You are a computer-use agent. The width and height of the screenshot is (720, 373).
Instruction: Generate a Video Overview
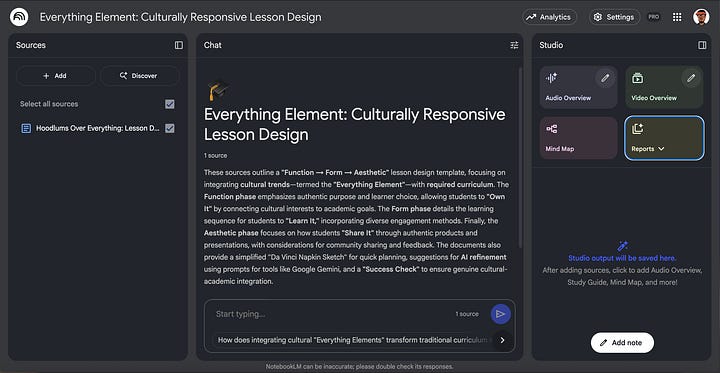[664, 87]
